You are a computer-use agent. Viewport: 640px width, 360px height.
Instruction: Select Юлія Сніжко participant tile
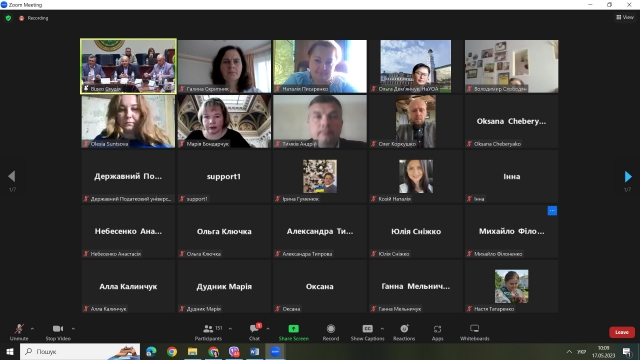click(416, 231)
